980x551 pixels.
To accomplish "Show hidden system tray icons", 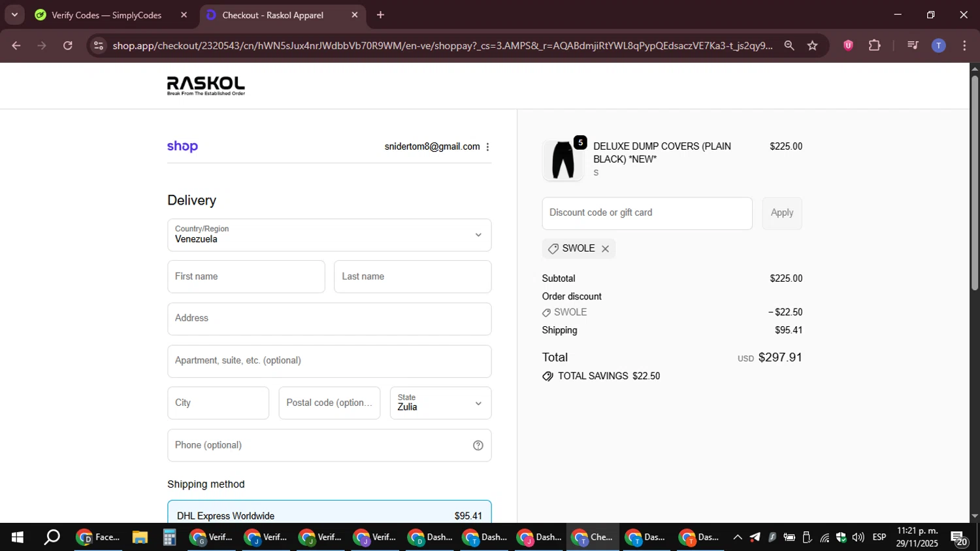I will click(x=738, y=537).
